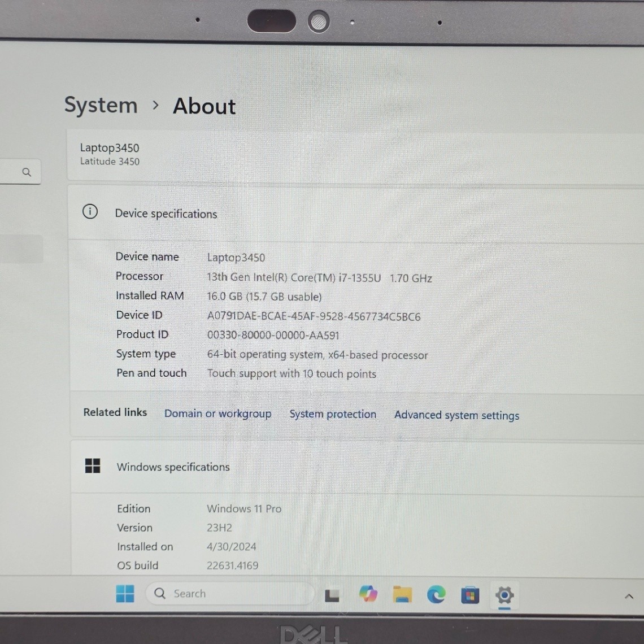Screen dimensions: 644x644
Task: Open System protection link
Action: point(333,414)
